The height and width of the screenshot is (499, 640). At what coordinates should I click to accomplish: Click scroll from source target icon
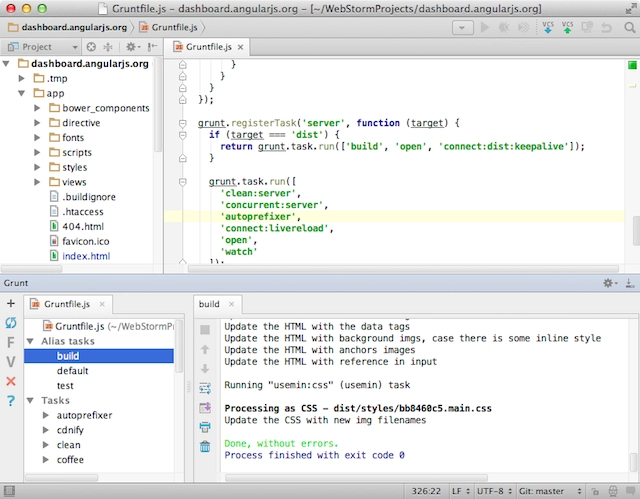coord(91,47)
